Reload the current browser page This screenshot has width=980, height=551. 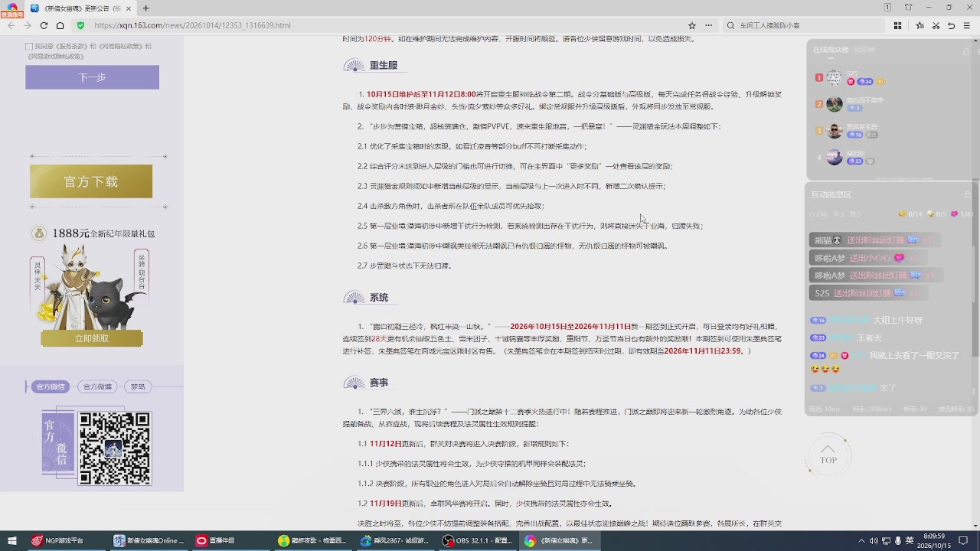coord(44,25)
